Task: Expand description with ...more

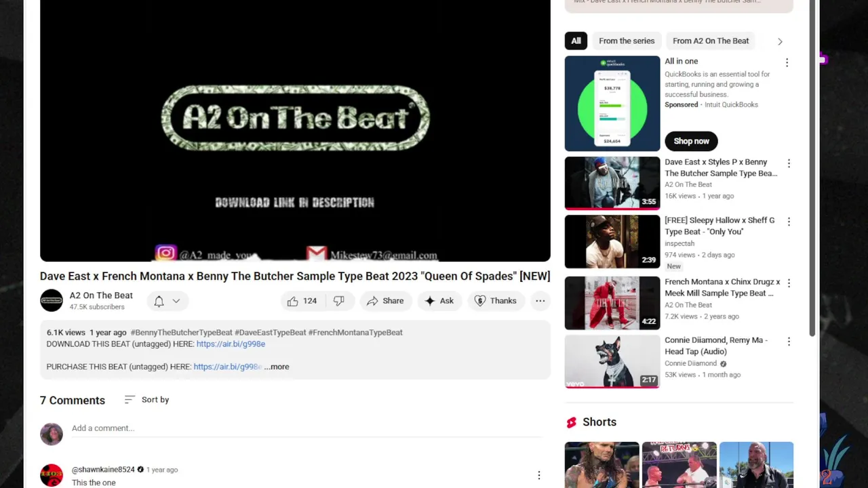Action: 277,367
